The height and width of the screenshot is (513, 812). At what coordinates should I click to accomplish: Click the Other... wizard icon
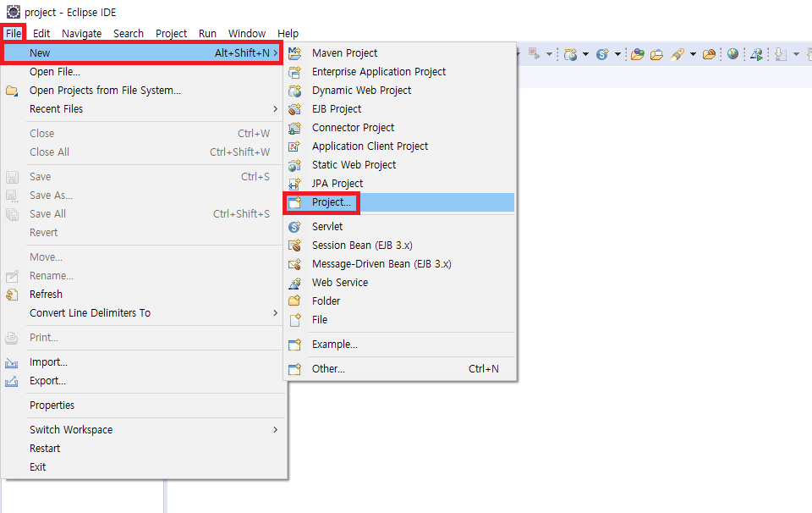pos(294,369)
